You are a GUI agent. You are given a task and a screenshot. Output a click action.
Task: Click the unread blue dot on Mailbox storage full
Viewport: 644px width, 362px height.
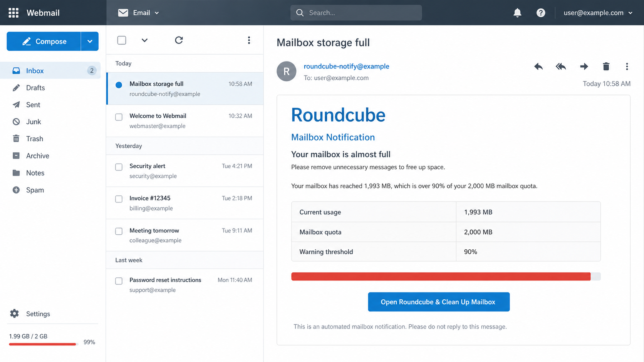click(x=119, y=85)
